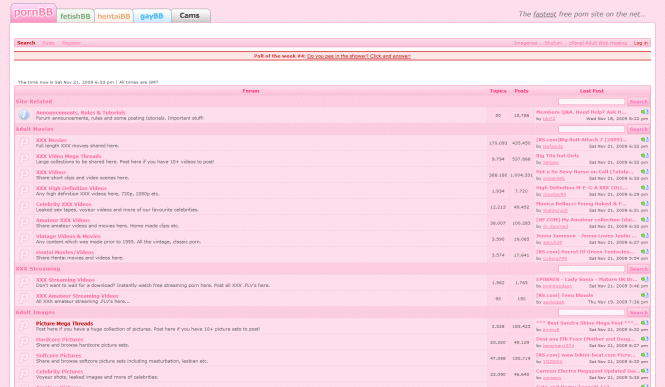Open XXX High Definition Videos forum
Viewport: 665px width, 387px height.
pyautogui.click(x=71, y=188)
